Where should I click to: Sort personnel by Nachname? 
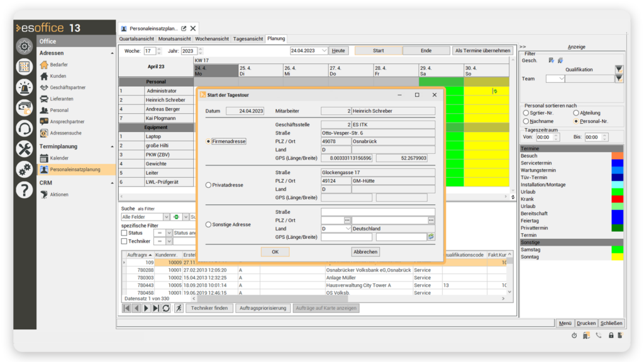point(526,121)
